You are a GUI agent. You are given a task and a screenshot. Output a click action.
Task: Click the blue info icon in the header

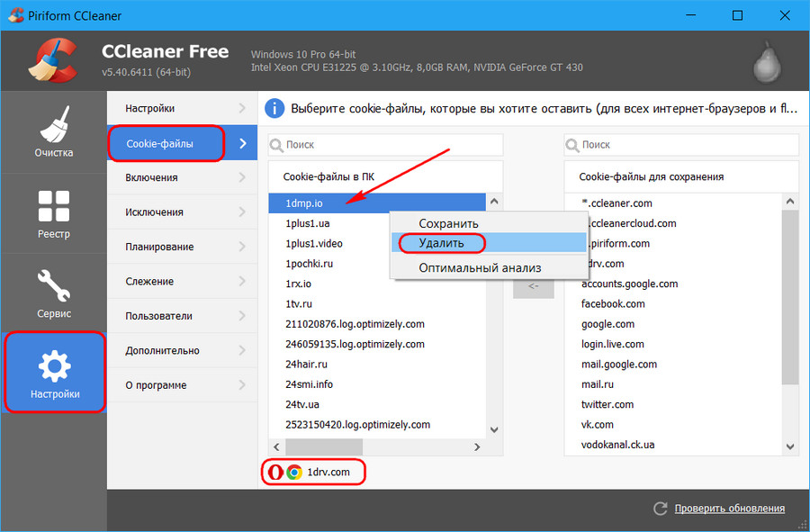click(274, 109)
